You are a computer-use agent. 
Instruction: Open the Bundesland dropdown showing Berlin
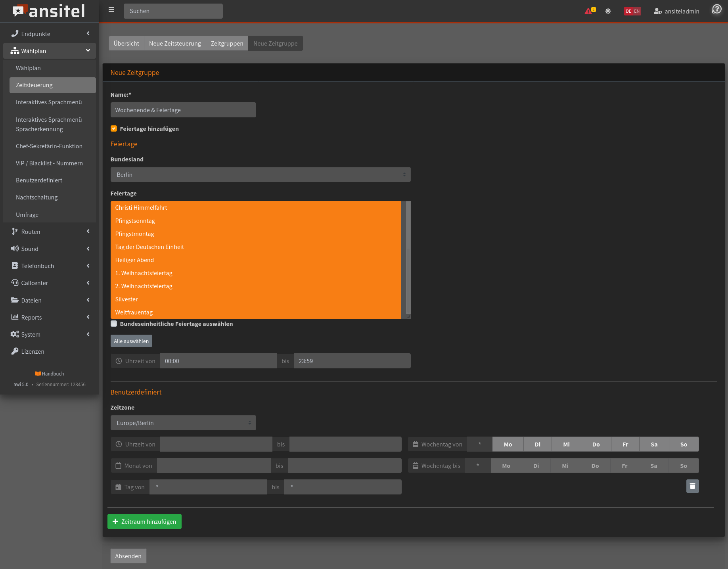[x=260, y=174]
